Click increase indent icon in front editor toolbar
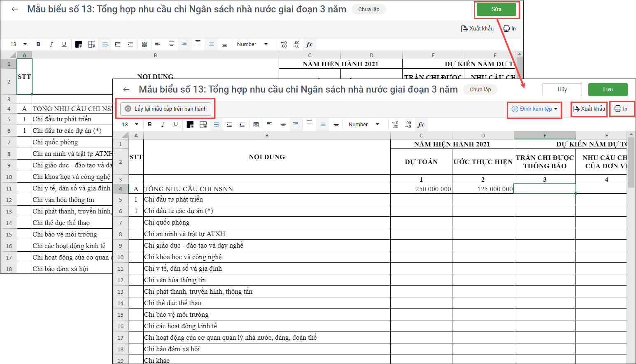This screenshot has height=364, width=636. (229, 125)
